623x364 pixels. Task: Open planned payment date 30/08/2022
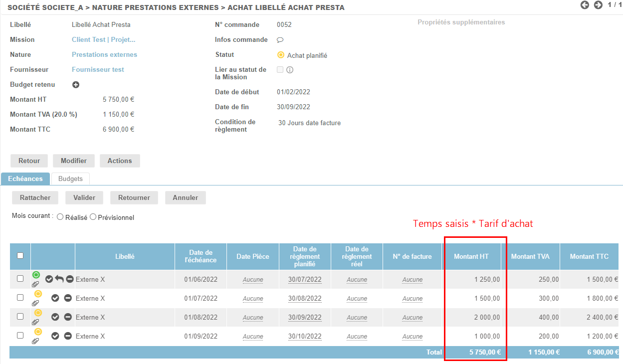click(305, 299)
